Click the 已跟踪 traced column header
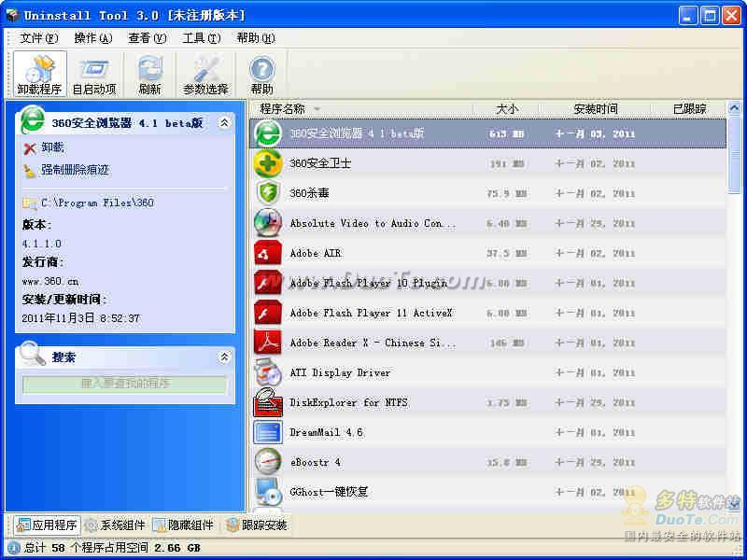747x560 pixels. coord(689,109)
